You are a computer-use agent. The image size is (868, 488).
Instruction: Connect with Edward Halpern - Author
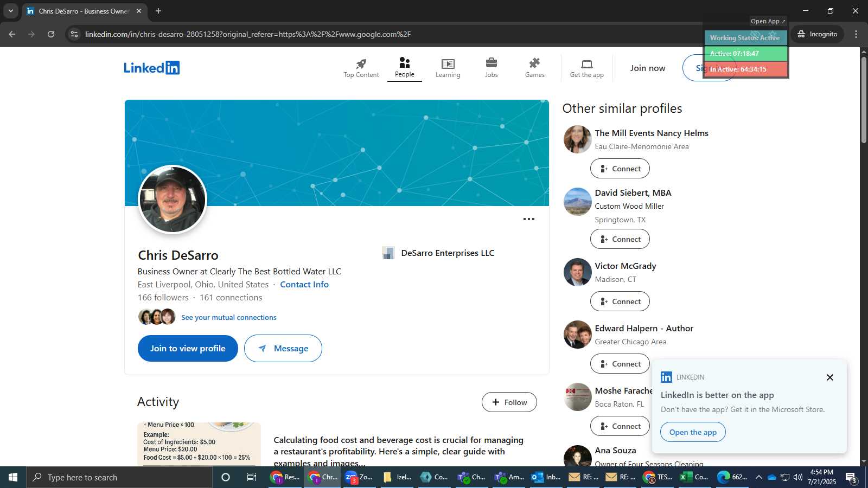620,364
